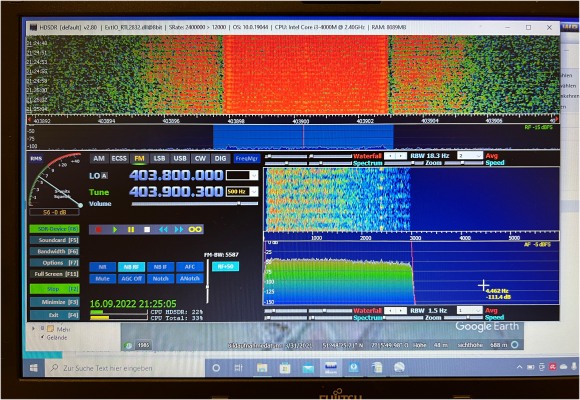The height and width of the screenshot is (400, 580).
Task: Toggle NB RF noise blanker
Action: coord(131,267)
